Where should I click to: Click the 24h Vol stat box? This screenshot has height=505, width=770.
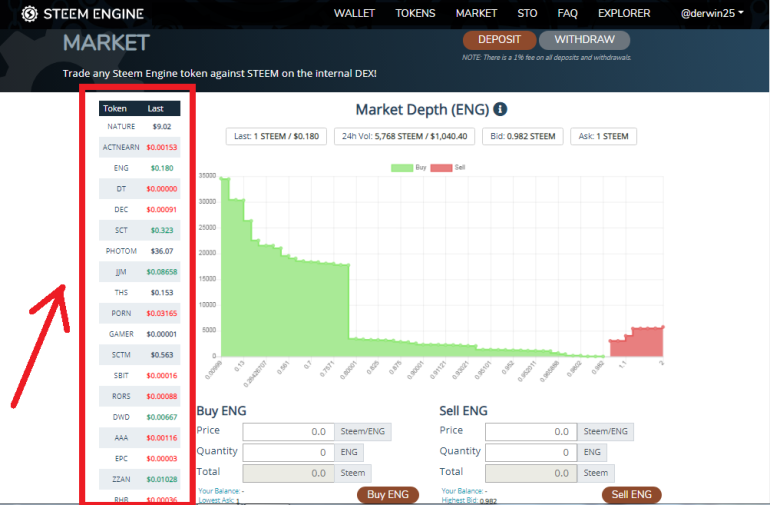[x=404, y=136]
